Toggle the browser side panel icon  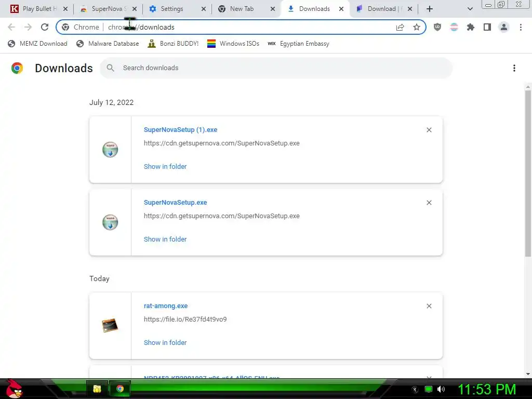[x=487, y=27]
